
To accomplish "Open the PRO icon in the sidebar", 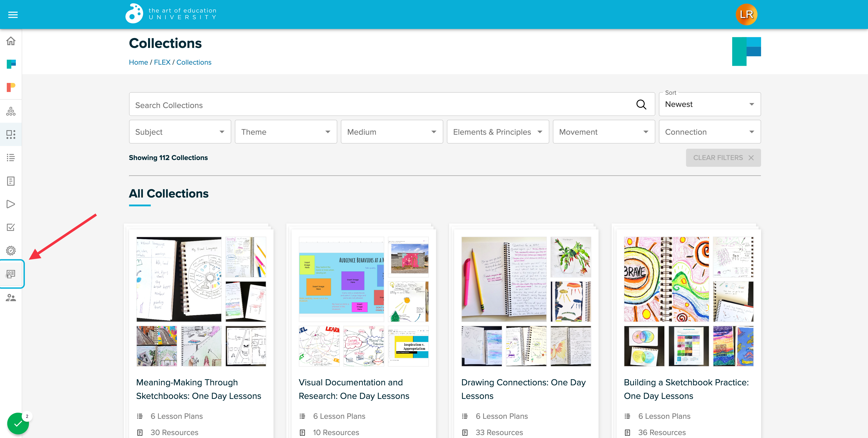I will 11,87.
